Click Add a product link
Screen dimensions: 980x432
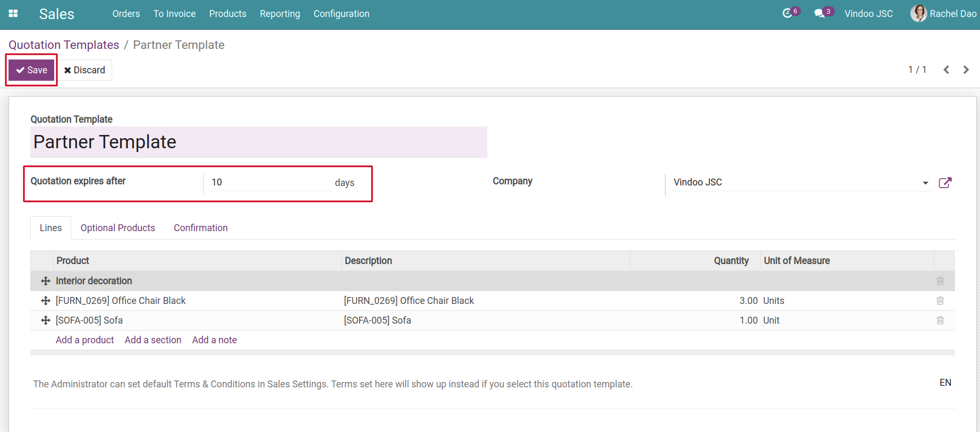[85, 340]
